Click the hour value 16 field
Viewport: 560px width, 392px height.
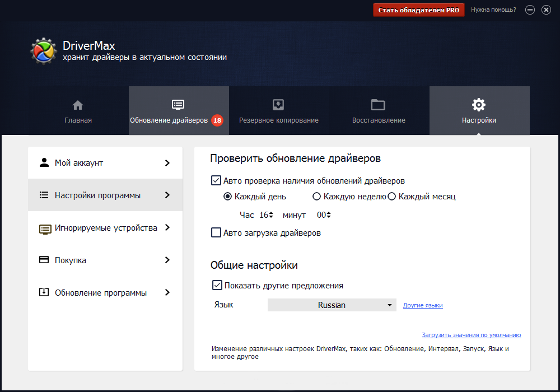[264, 215]
